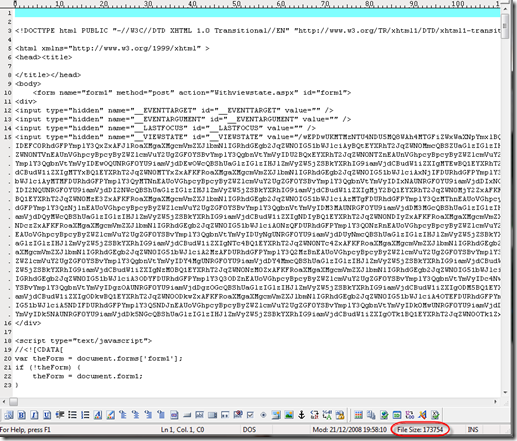Click the anchor icon in HTML toolbar
The height and width of the screenshot is (441, 517).
click(302, 415)
